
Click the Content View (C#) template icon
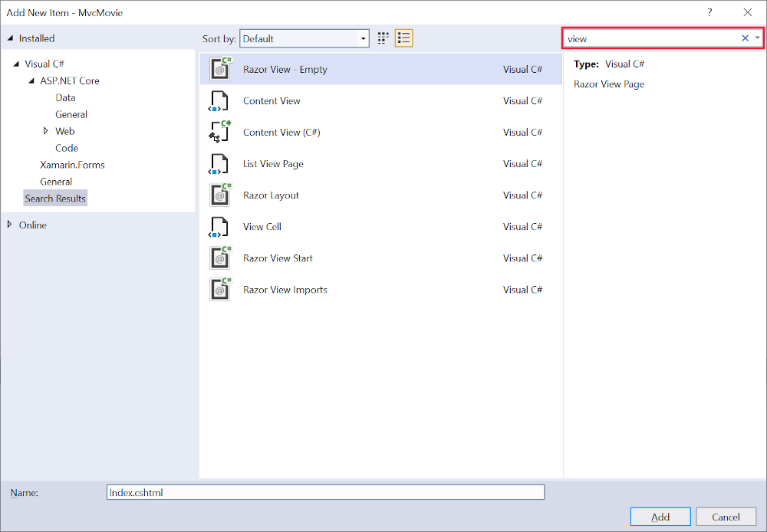pos(219,133)
